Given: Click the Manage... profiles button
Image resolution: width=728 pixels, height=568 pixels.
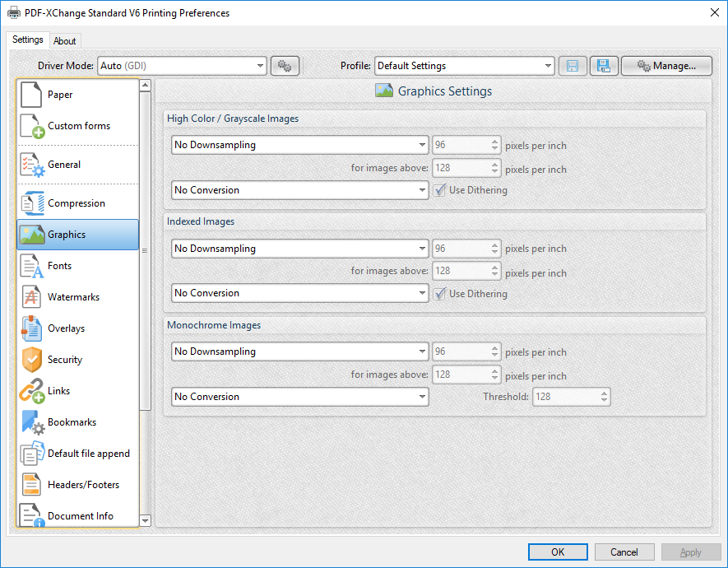Looking at the screenshot, I should [x=666, y=66].
